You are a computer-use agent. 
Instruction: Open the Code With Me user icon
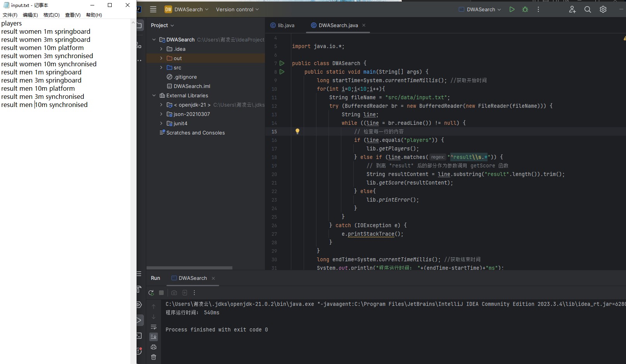click(572, 9)
